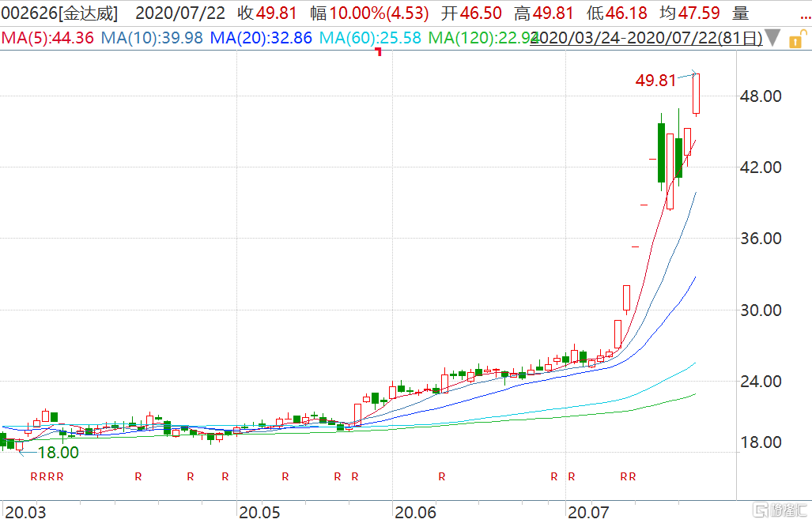This screenshot has width=812, height=523.
Task: Select the stock name 002626[金达威]
Action: (x=59, y=13)
